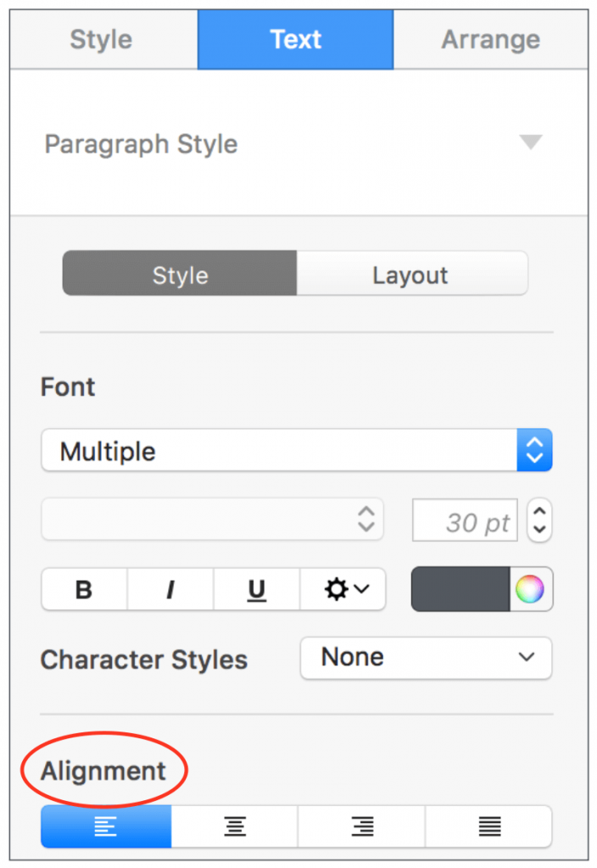Align text to the right

[x=362, y=826]
